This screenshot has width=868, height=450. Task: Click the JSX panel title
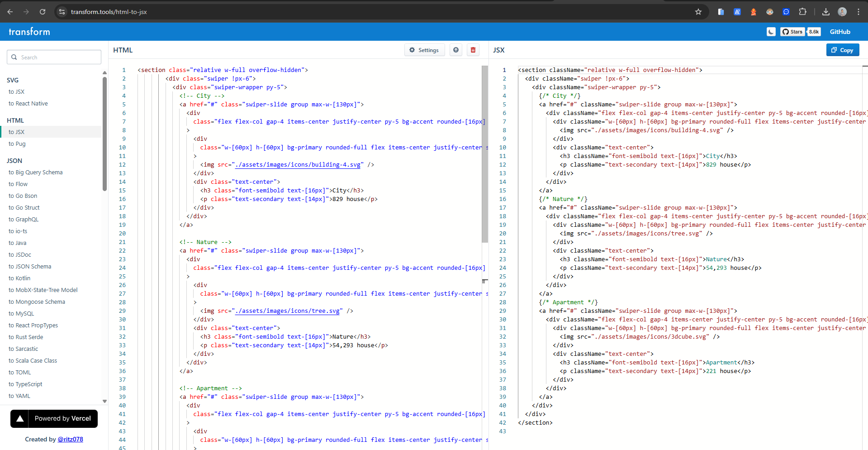click(499, 50)
